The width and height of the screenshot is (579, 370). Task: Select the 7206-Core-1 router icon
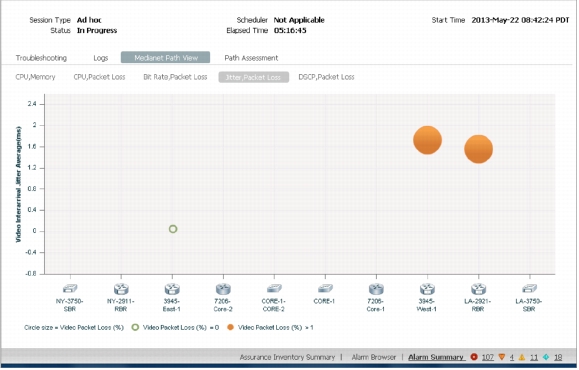pos(376,288)
